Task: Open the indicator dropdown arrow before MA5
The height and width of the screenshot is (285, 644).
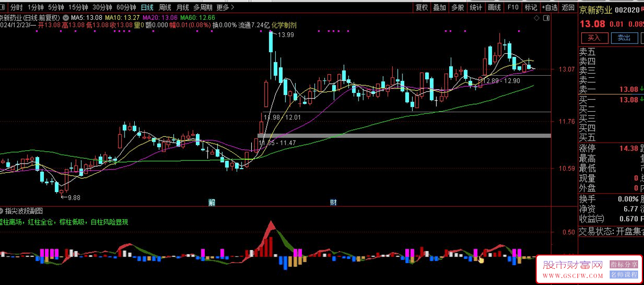Action: [65, 18]
